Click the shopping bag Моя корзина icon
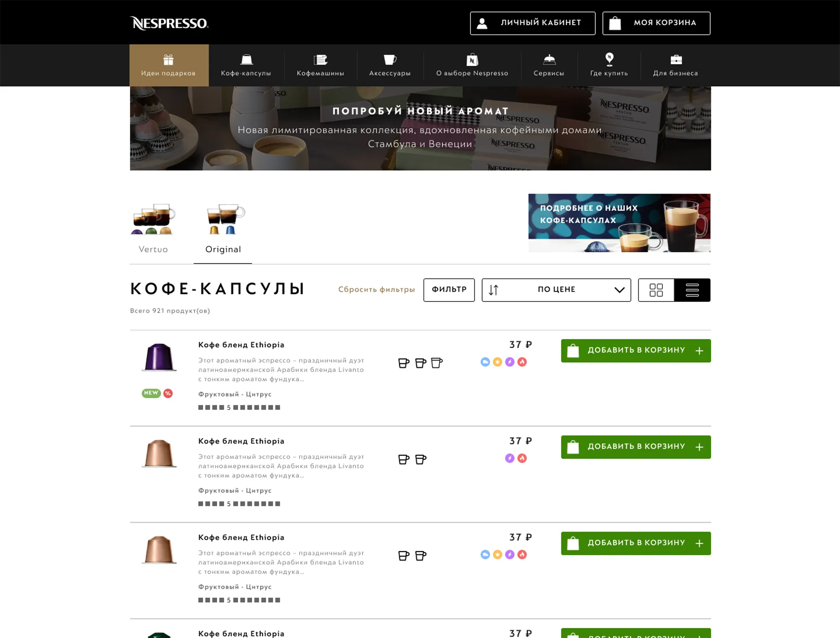Viewport: 840px width, 638px height. point(615,23)
